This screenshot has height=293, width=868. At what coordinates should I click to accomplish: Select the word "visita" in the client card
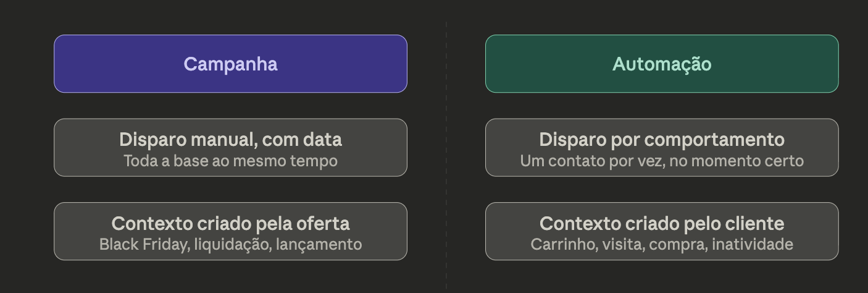tap(621, 244)
